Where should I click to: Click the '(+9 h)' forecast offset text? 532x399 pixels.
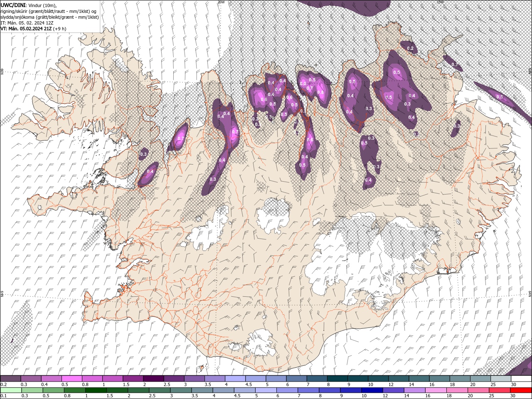[x=59, y=28]
